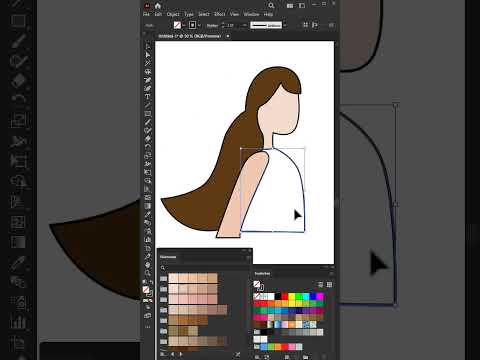The image size is (480, 360).
Task: Pick the red swatch in top swatch row
Action: coord(285,296)
